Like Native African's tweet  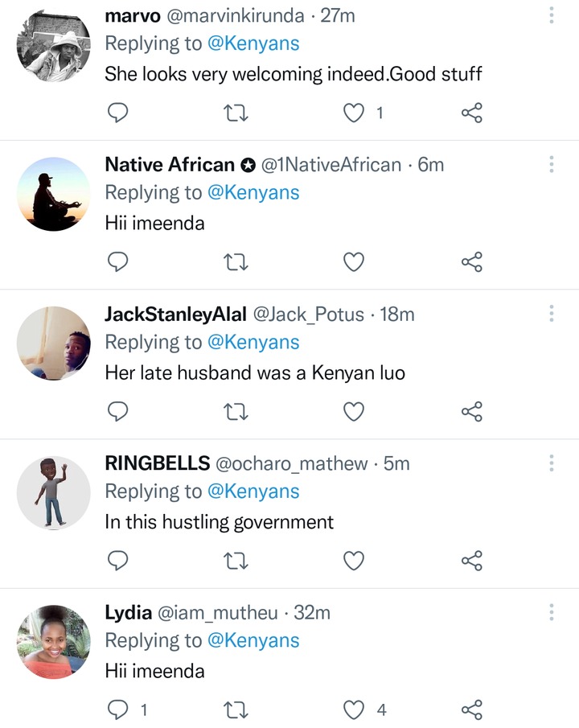(x=354, y=262)
